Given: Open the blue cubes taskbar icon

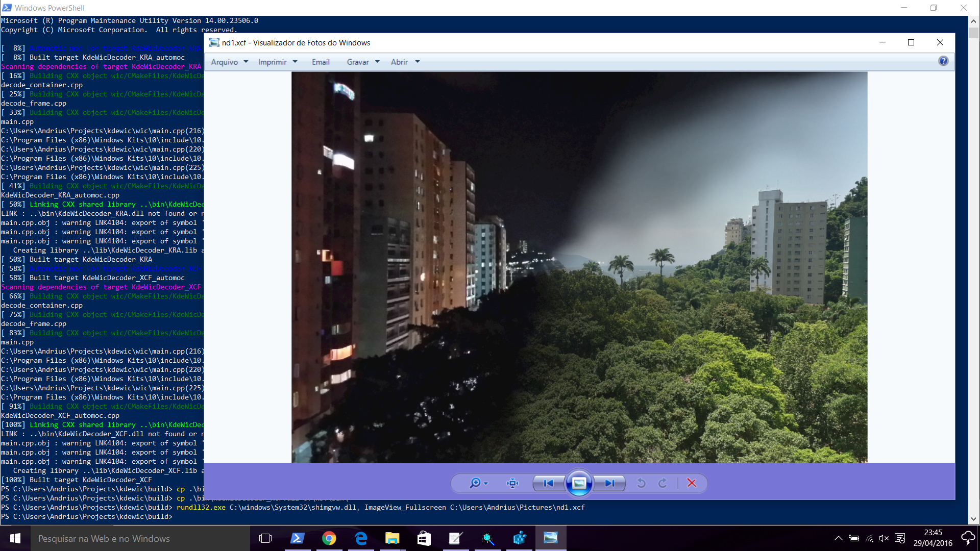Looking at the screenshot, I should click(x=519, y=538).
